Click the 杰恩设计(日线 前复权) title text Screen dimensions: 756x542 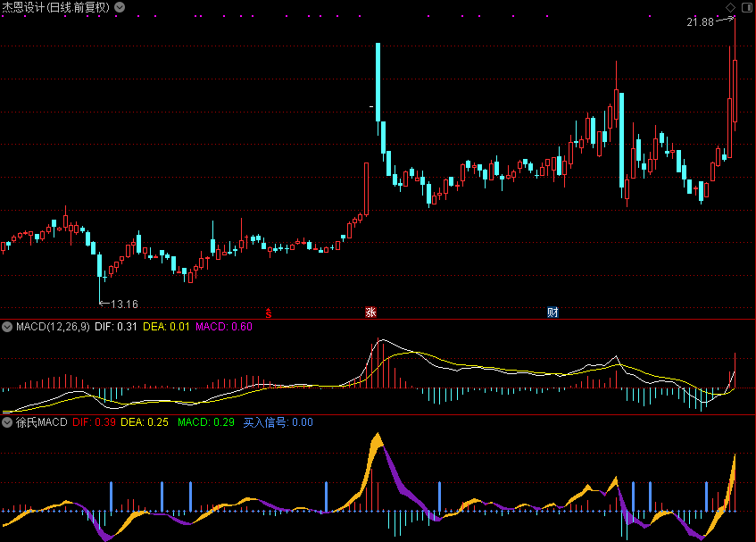point(56,7)
